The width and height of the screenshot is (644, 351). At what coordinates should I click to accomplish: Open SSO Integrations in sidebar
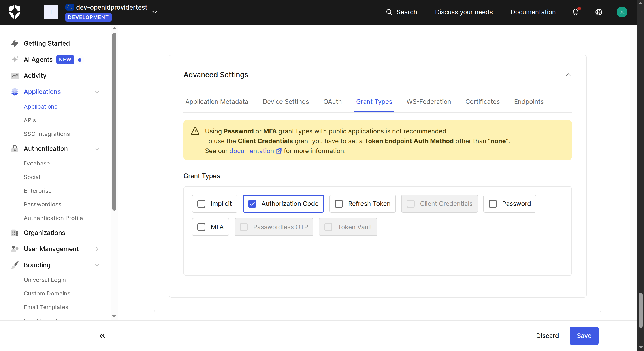tap(47, 134)
